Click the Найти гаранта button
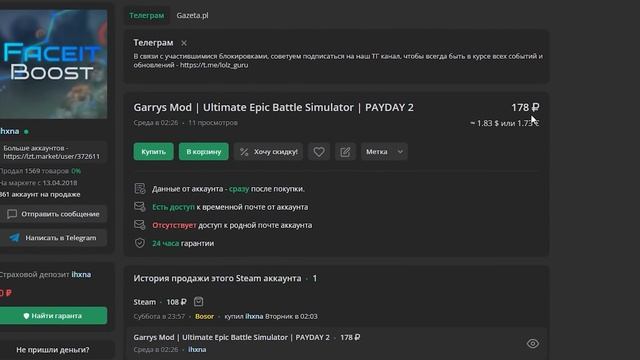Screen dimensions: 640x360 click(53, 316)
